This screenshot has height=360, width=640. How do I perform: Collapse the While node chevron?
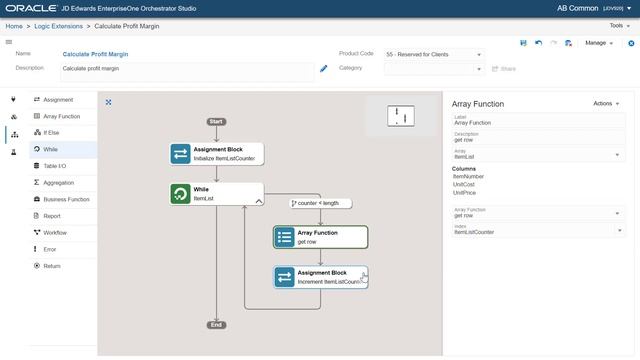click(x=259, y=201)
